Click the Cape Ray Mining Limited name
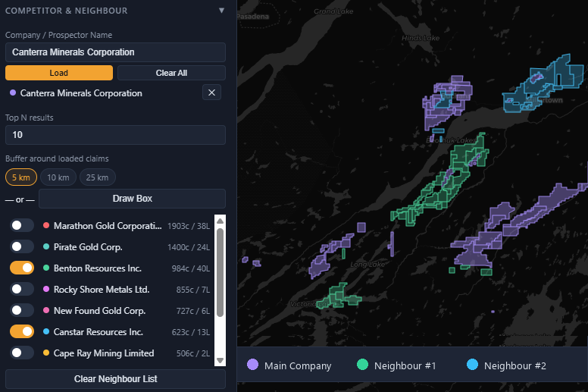Viewport: 588px width, 392px height. tap(104, 353)
